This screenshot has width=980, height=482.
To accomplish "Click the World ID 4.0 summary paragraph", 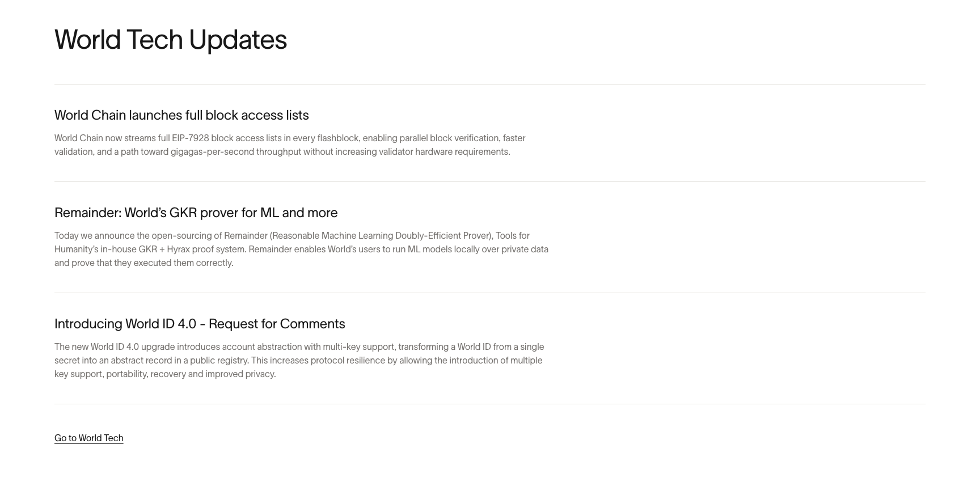I will click(x=299, y=361).
